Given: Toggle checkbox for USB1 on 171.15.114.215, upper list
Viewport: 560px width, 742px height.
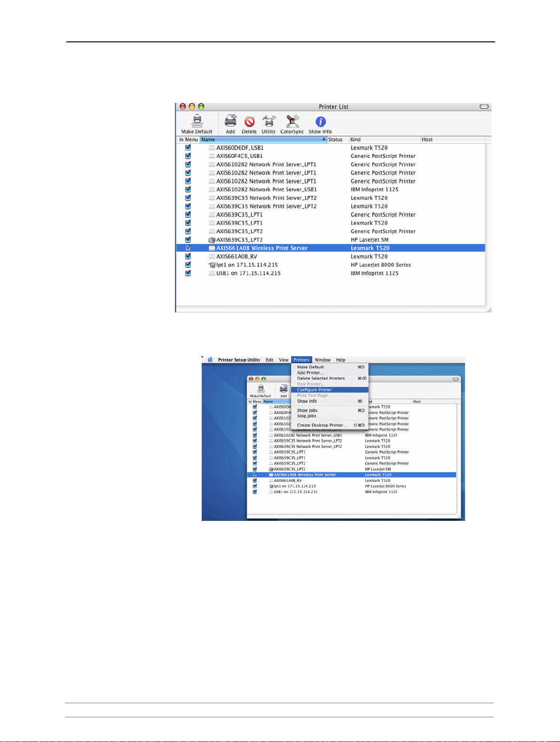Looking at the screenshot, I should pyautogui.click(x=188, y=273).
